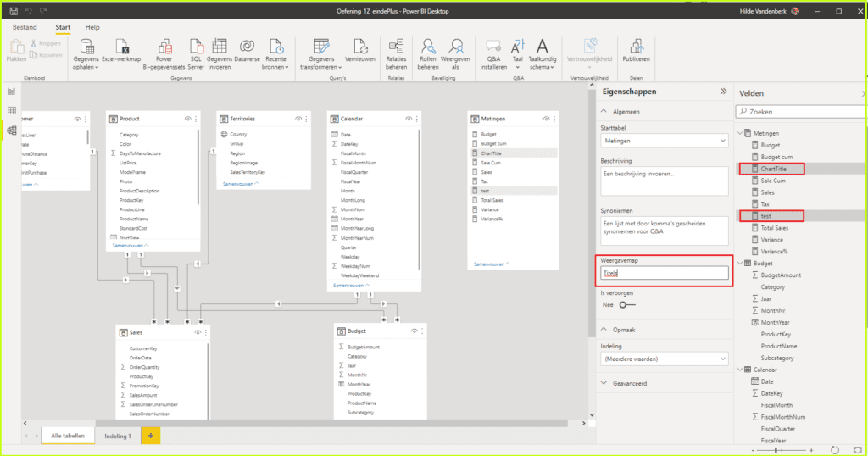Image resolution: width=868 pixels, height=456 pixels.
Task: Click the zoom slider in status bar
Action: point(782,450)
